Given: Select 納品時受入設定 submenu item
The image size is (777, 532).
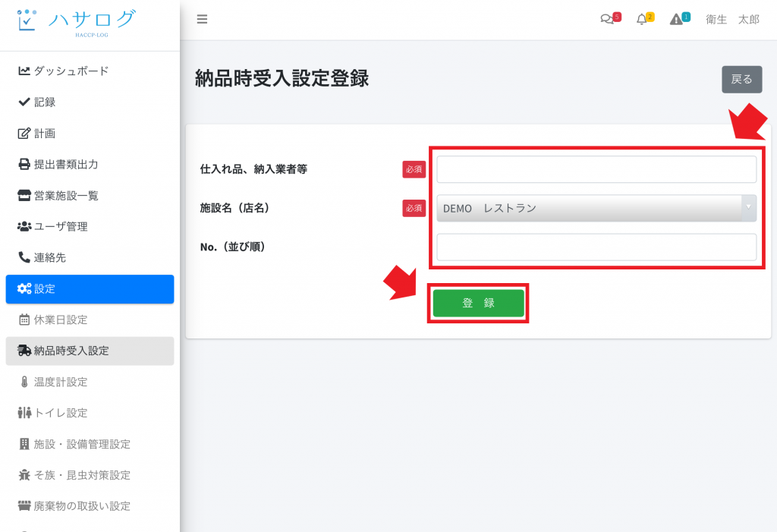Looking at the screenshot, I should coord(90,351).
